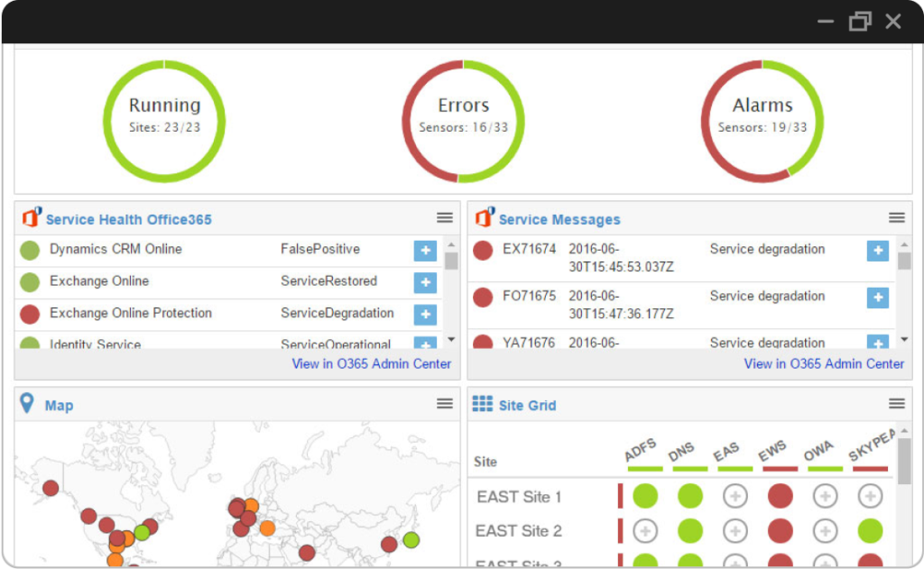Open the Site Grid panel menu
This screenshot has height=569, width=924.
pos(897,404)
